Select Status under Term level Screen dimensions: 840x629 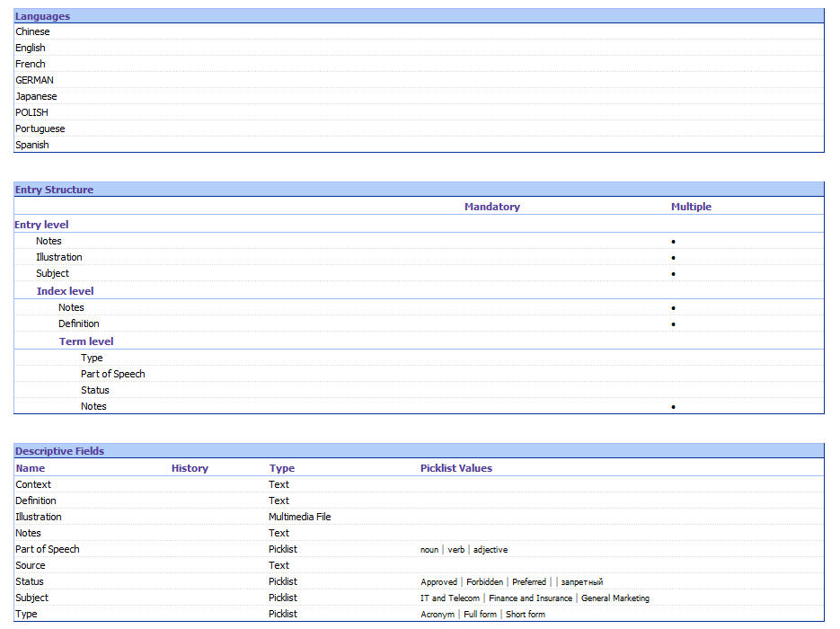pos(95,390)
